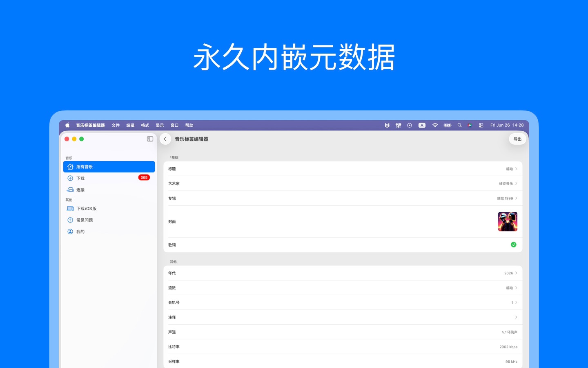
Task: Click the 2026 year value
Action: pyautogui.click(x=508, y=273)
